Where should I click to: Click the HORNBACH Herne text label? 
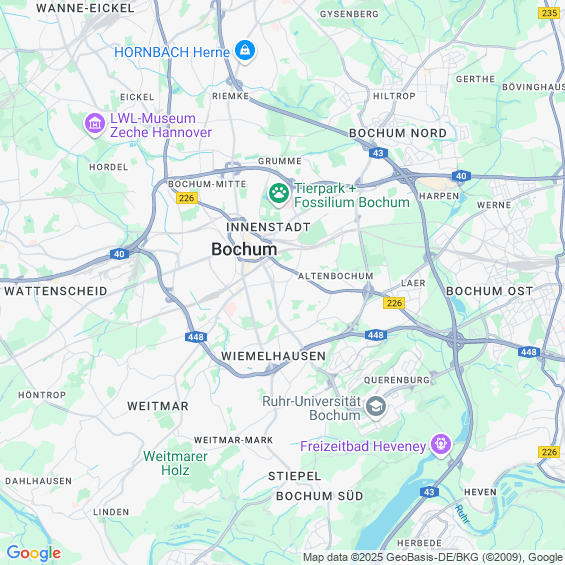tap(172, 52)
